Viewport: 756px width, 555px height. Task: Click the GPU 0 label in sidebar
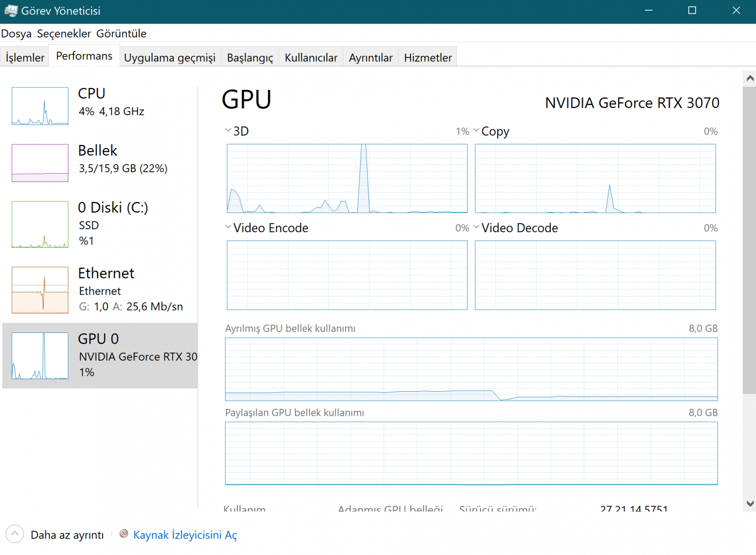(98, 339)
